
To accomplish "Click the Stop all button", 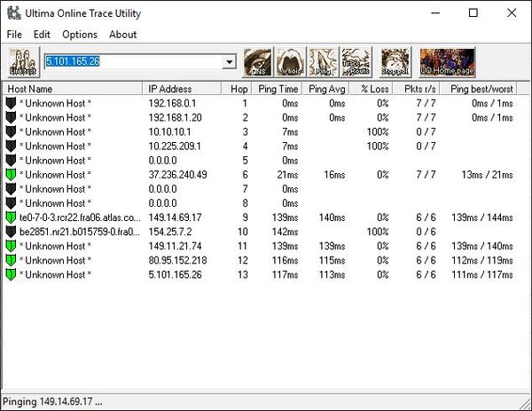I will click(x=395, y=62).
